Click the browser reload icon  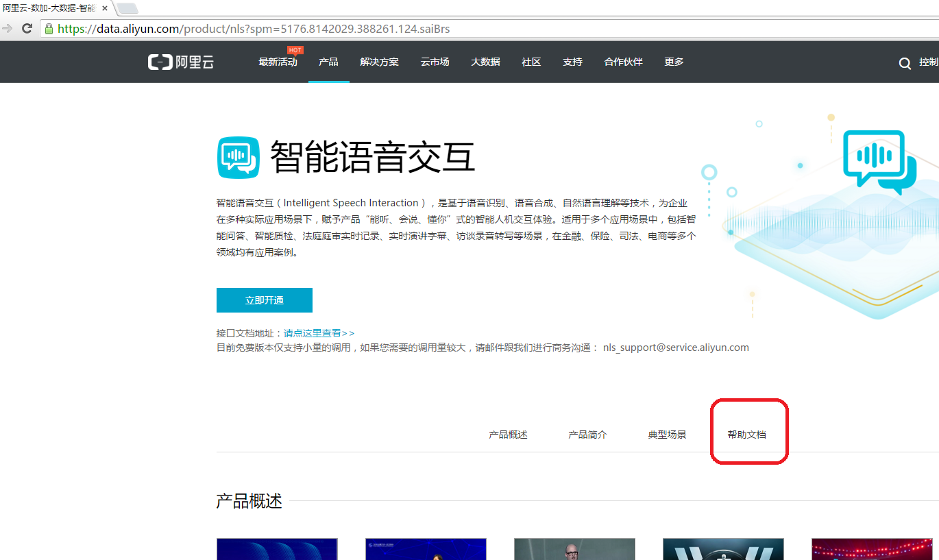[27, 29]
